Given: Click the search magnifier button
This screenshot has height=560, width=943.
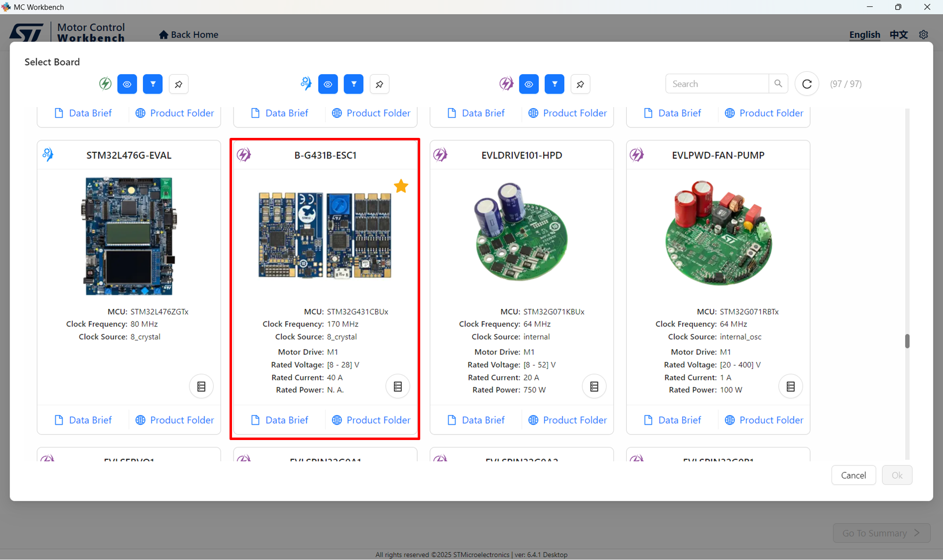Looking at the screenshot, I should coord(778,84).
